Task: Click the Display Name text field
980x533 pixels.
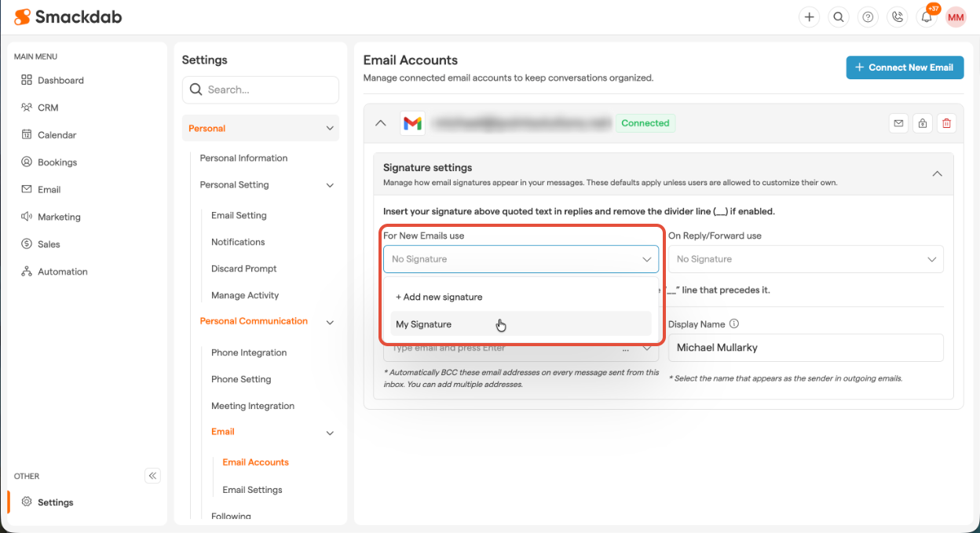Action: click(x=806, y=348)
